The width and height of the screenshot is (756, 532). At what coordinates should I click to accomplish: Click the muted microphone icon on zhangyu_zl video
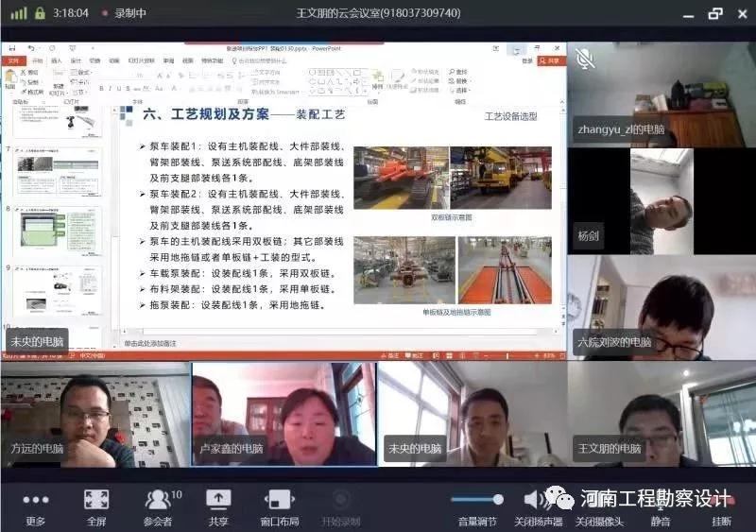coord(585,59)
